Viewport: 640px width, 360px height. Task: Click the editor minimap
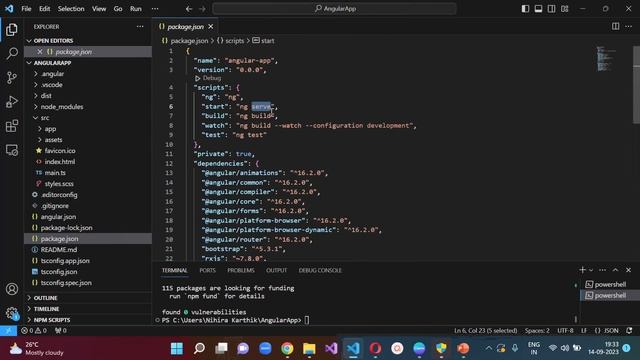pyautogui.click(x=606, y=59)
